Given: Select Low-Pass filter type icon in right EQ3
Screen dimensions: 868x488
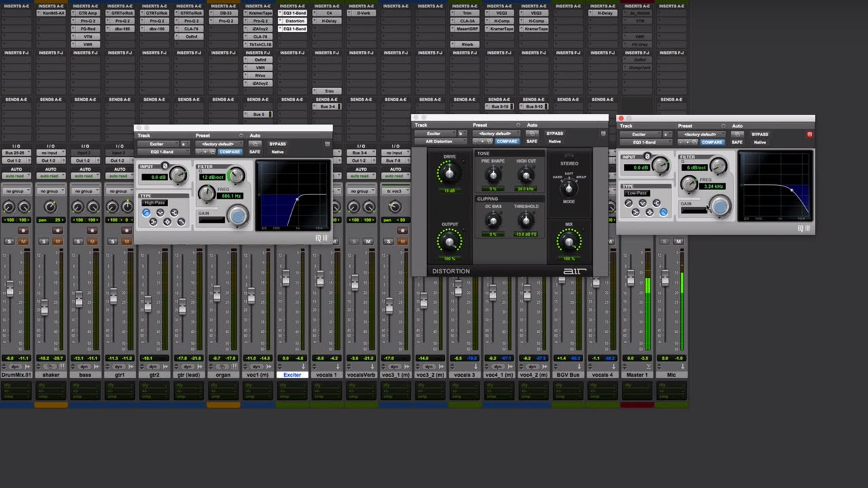Looking at the screenshot, I should [x=663, y=213].
